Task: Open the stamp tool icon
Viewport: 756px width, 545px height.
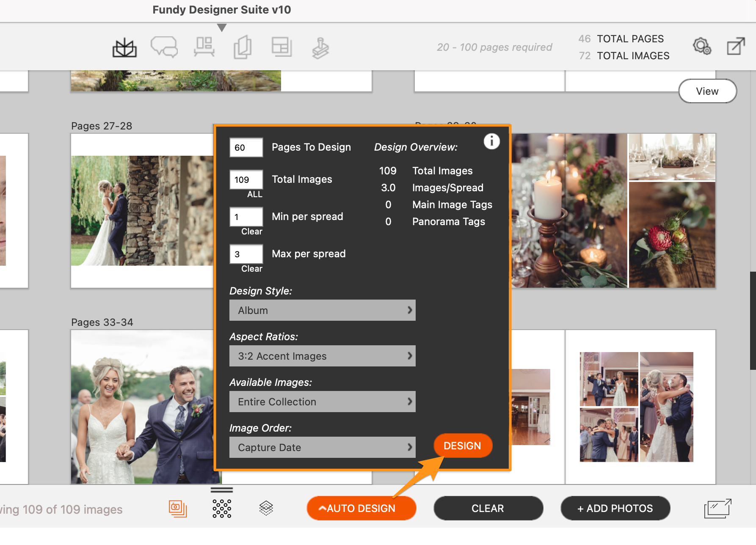Action: pos(320,48)
